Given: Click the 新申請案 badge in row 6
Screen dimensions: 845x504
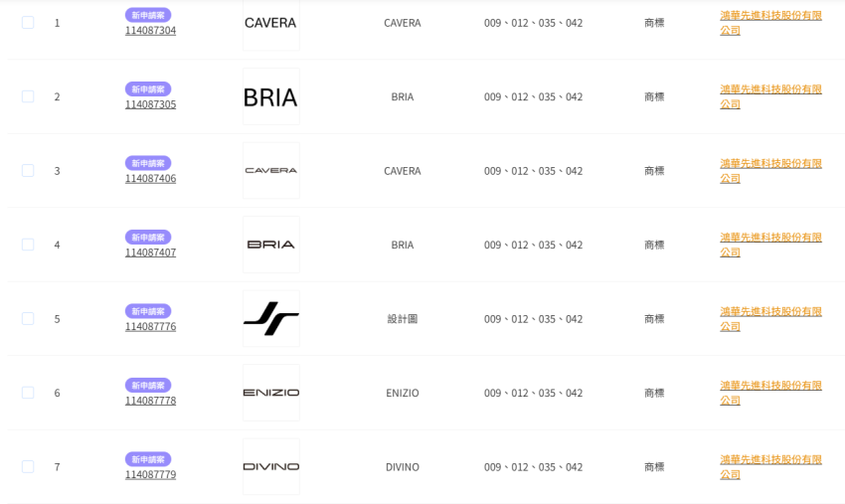Looking at the screenshot, I should tap(148, 385).
